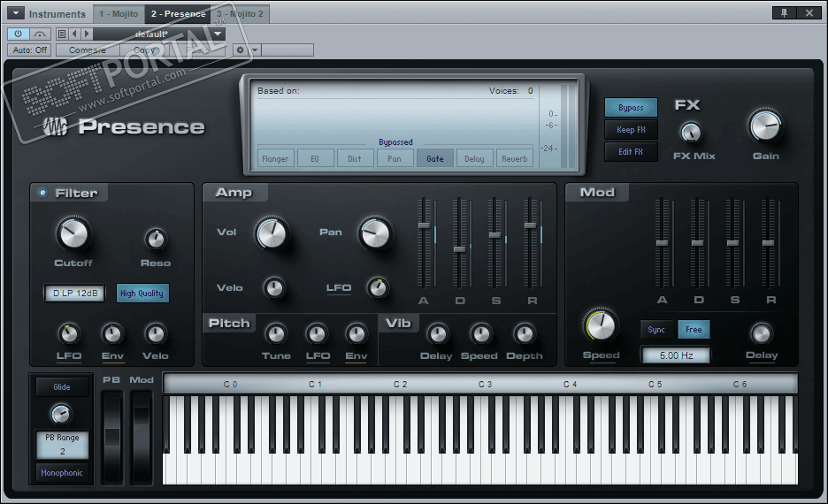Click the Vib Speed knob
The width and height of the screenshot is (828, 504).
(x=480, y=334)
